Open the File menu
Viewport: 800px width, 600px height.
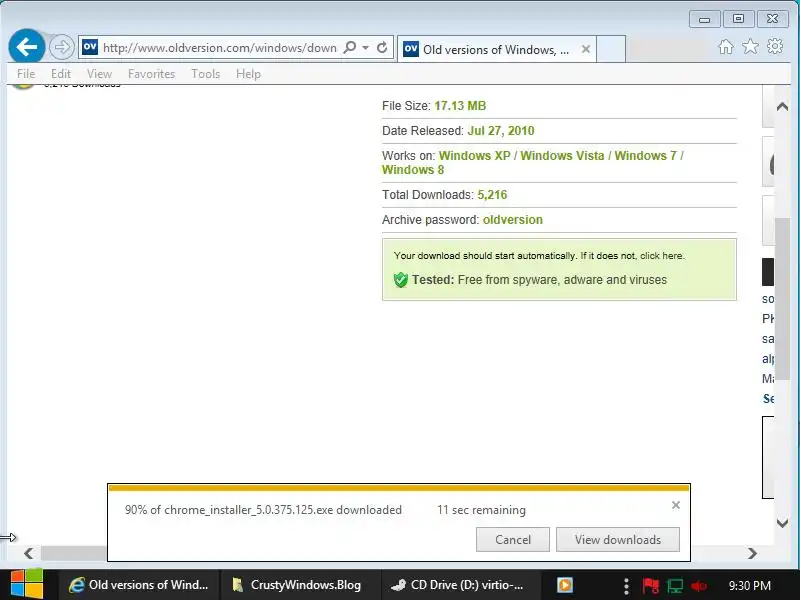point(26,73)
